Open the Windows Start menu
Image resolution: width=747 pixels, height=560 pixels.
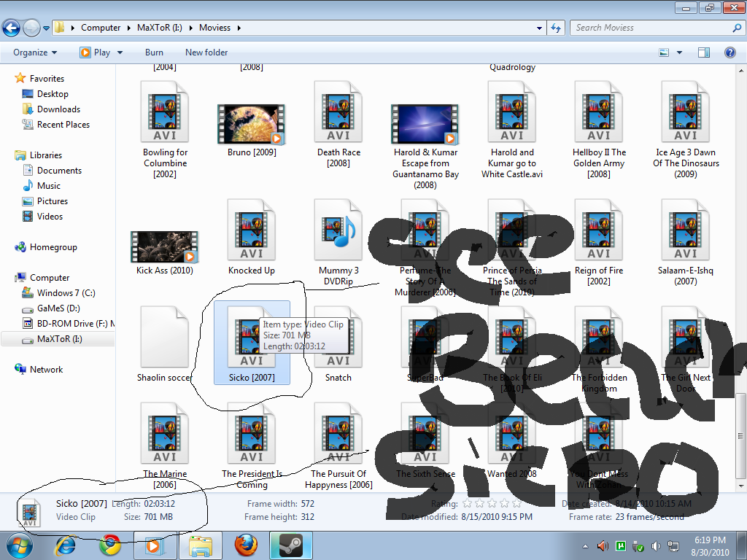20,545
